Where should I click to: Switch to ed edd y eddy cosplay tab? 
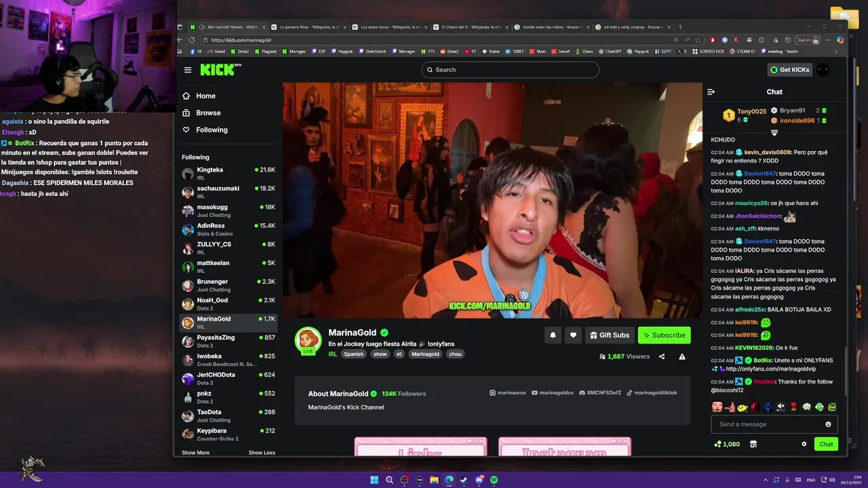(632, 27)
